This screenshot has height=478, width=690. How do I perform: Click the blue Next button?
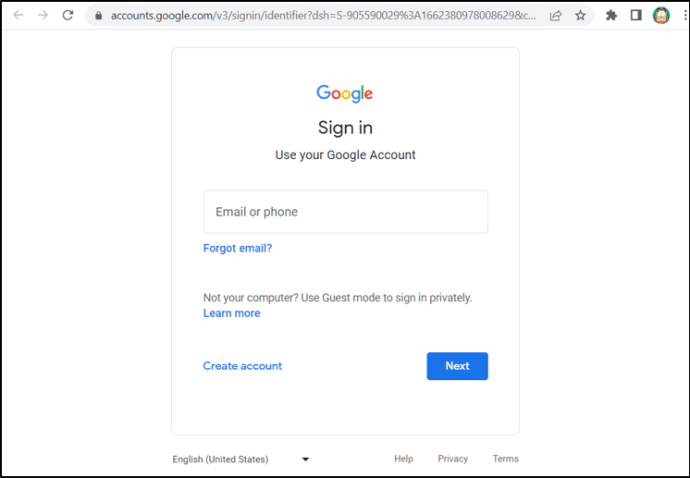click(457, 366)
